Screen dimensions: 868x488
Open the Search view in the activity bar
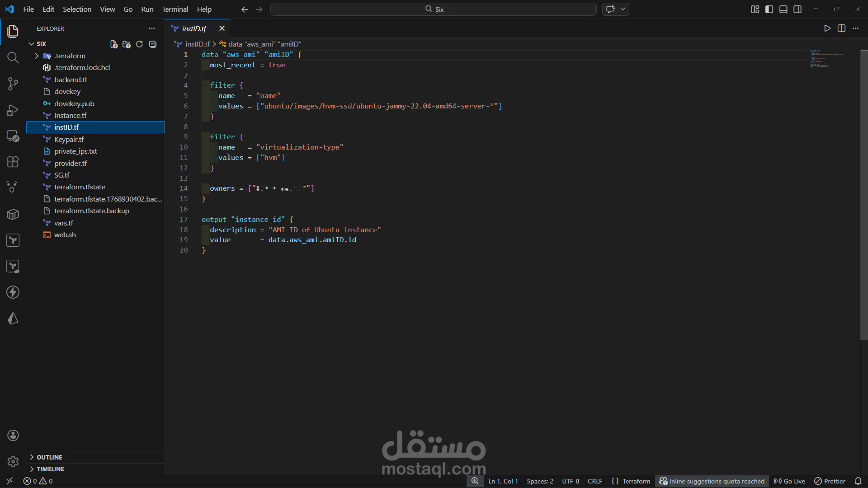click(13, 57)
